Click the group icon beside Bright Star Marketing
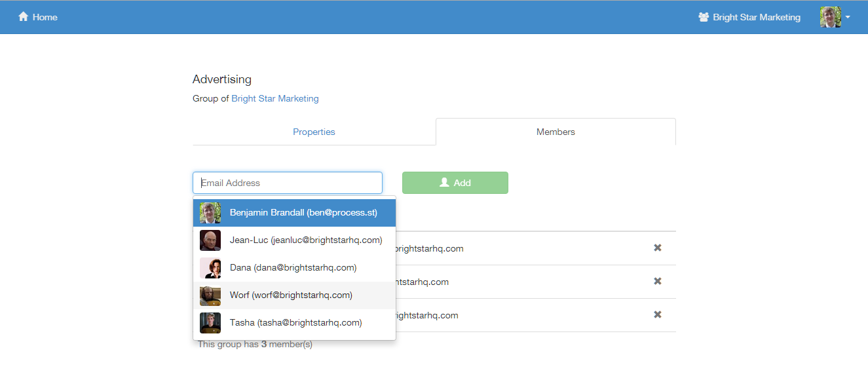868x378 pixels. point(704,17)
